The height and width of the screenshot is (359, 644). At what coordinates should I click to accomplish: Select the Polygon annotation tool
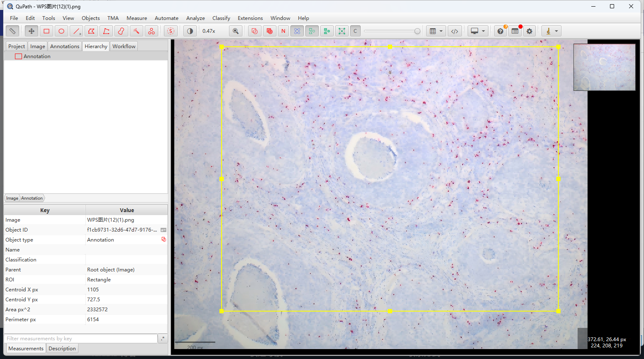tap(91, 31)
